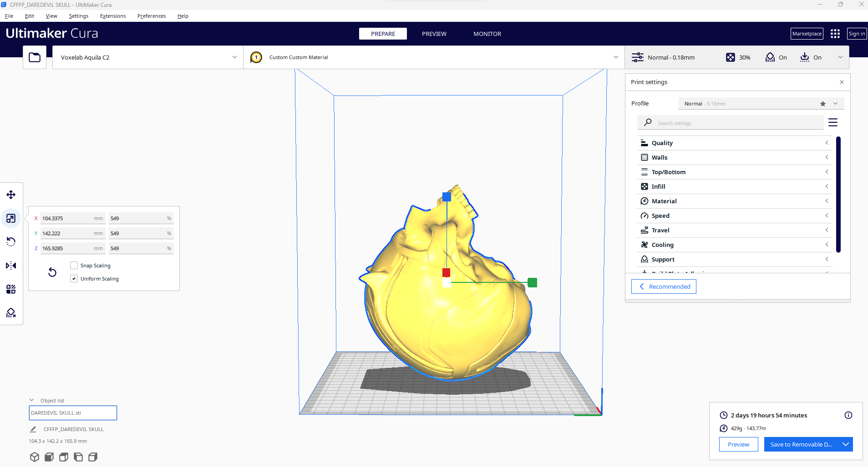Open the Extensions menu

click(x=112, y=16)
